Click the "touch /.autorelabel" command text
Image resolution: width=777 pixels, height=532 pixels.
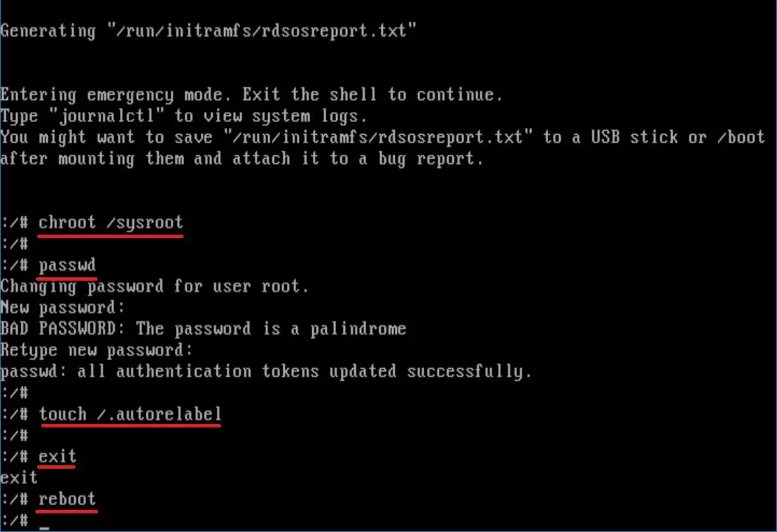[129, 414]
